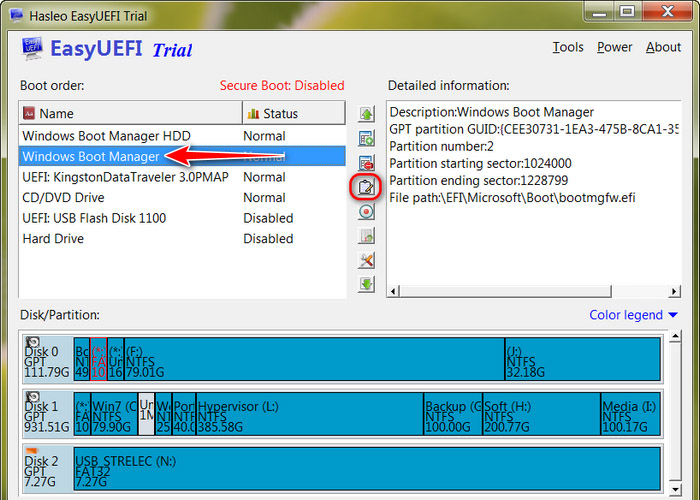Click the Disk 1 drive icon
Image resolution: width=700 pixels, height=500 pixels.
tap(32, 397)
